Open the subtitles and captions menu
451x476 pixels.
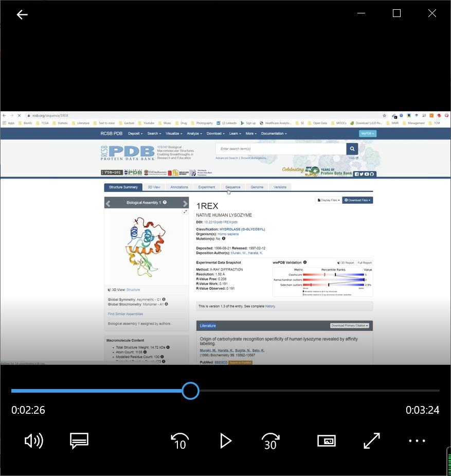[79, 441]
